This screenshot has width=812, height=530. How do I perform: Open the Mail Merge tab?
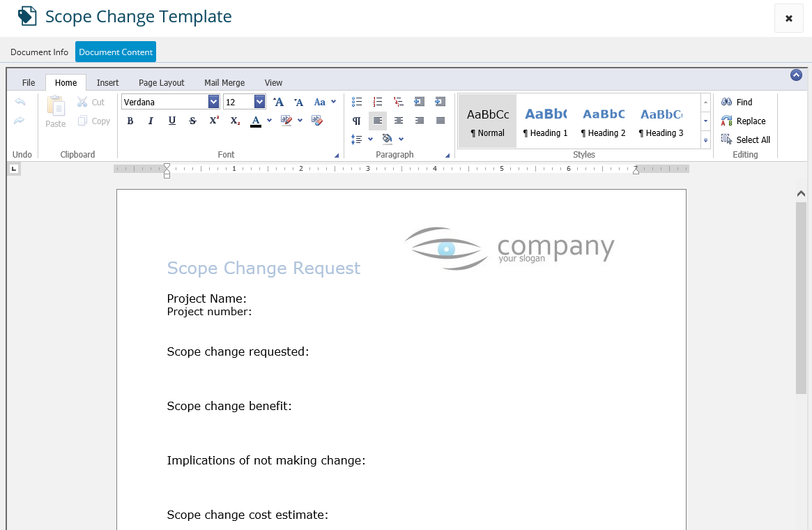224,82
